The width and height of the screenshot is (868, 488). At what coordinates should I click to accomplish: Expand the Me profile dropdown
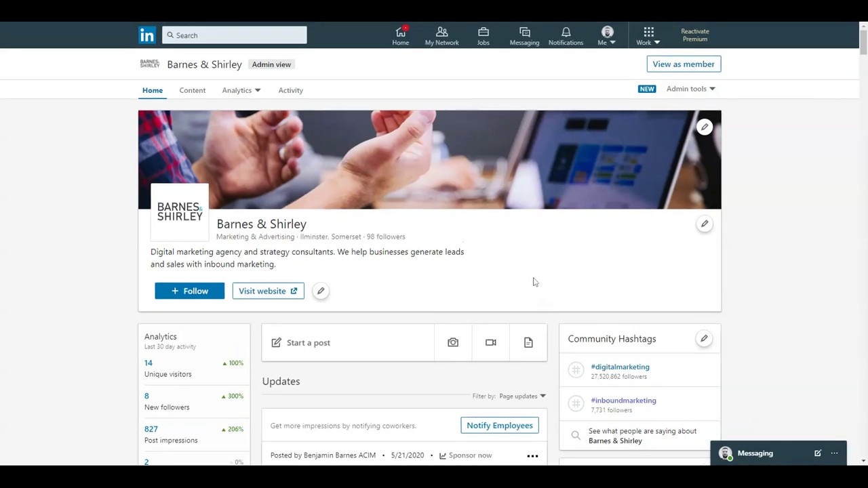pyautogui.click(x=607, y=36)
